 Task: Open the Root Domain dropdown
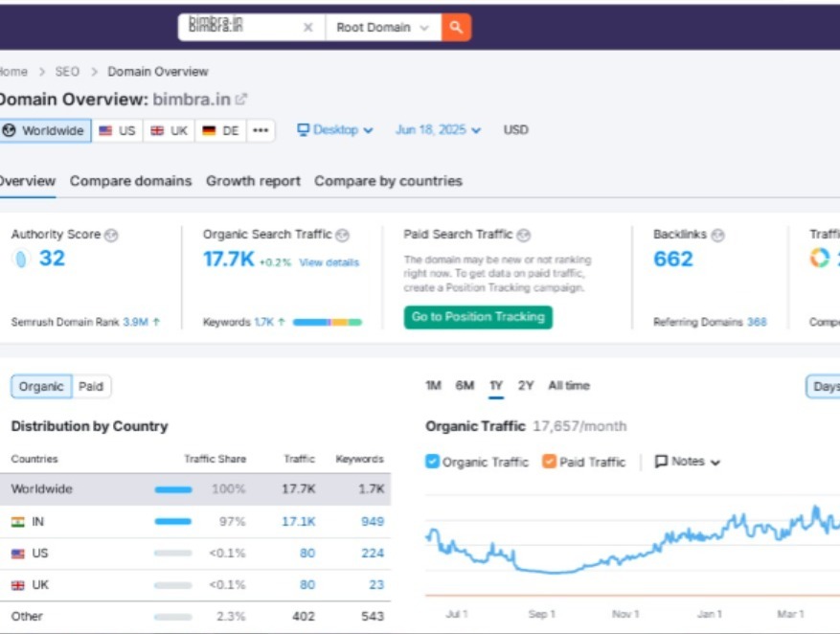pyautogui.click(x=383, y=28)
